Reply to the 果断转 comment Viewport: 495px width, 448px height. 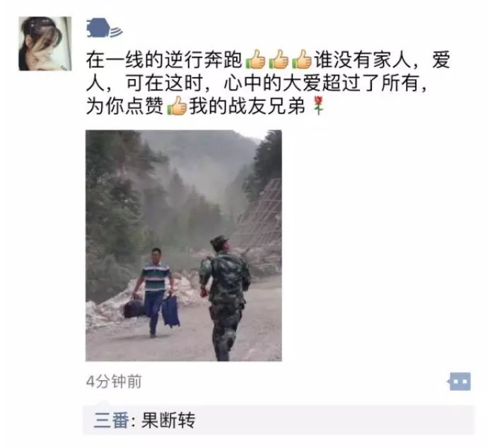pos(168,420)
